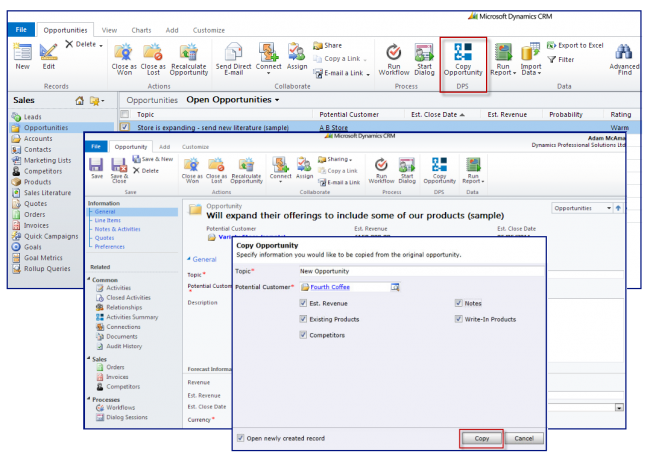The width and height of the screenshot is (650, 459).
Task: Click Filter in main ribbon
Action: (561, 60)
